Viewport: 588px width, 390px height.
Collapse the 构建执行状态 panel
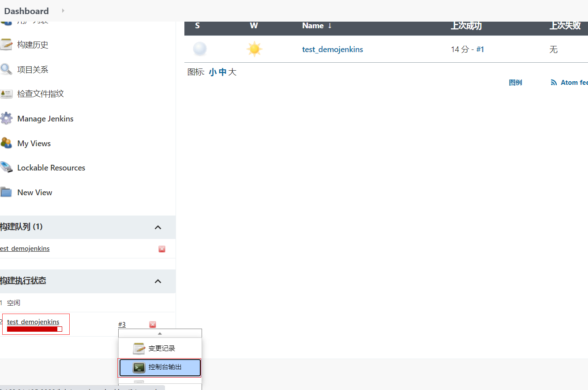[158, 281]
